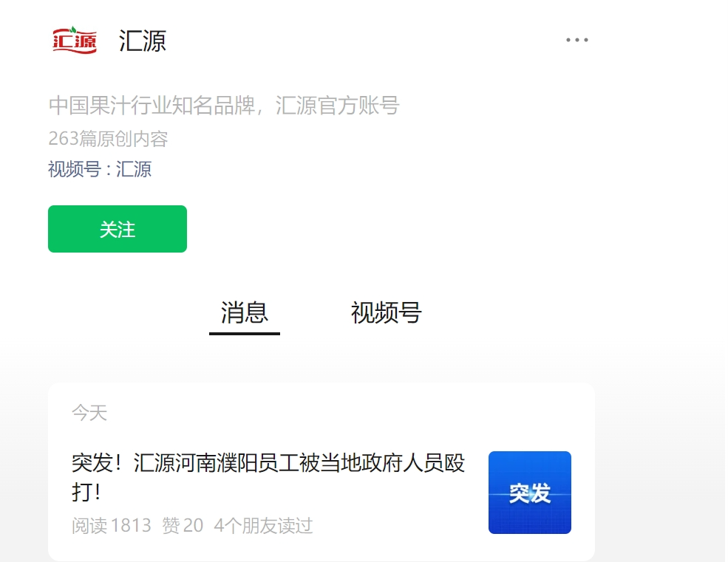728x562 pixels.
Task: Follow the account with the green 关注 button
Action: click(118, 229)
